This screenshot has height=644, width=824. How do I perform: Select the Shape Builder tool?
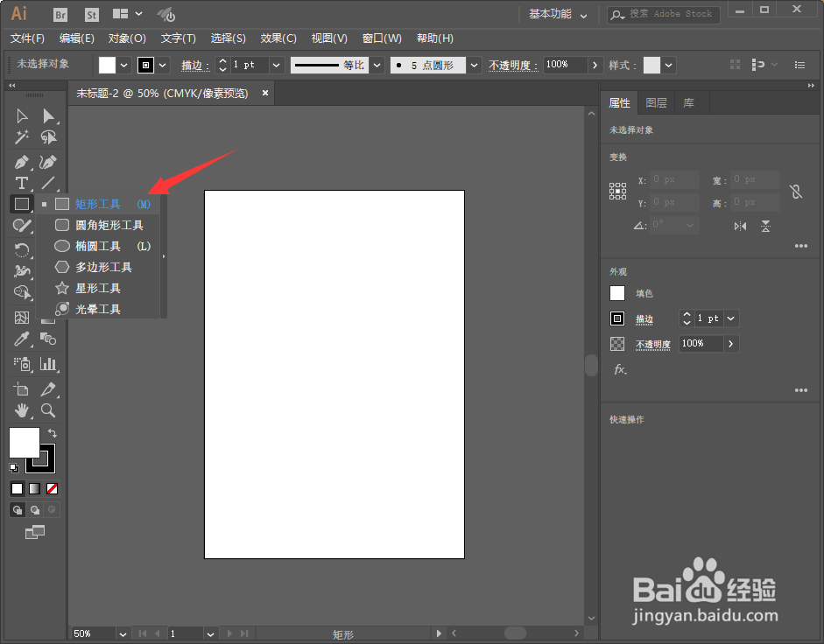tap(22, 291)
